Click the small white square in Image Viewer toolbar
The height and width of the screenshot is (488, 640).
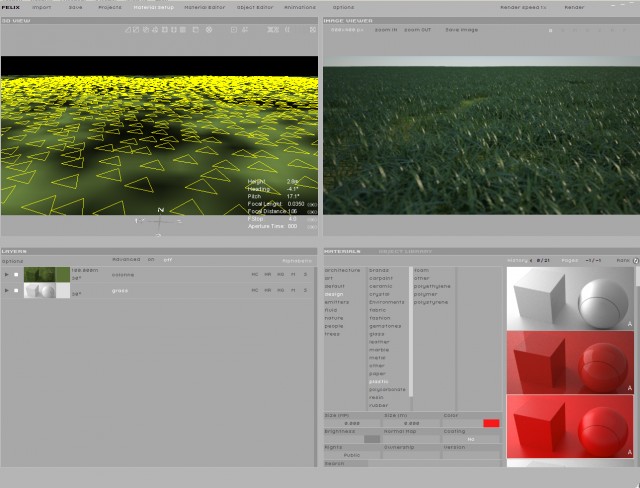(x=550, y=31)
